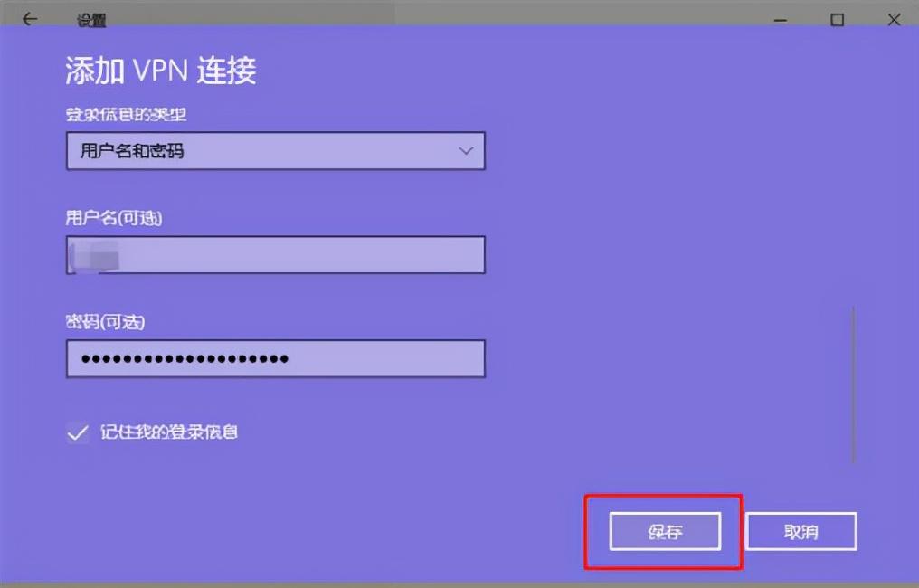Viewport: 919px width, 588px height.
Task: Focus the 用户名(可选) input field
Action: [x=276, y=254]
